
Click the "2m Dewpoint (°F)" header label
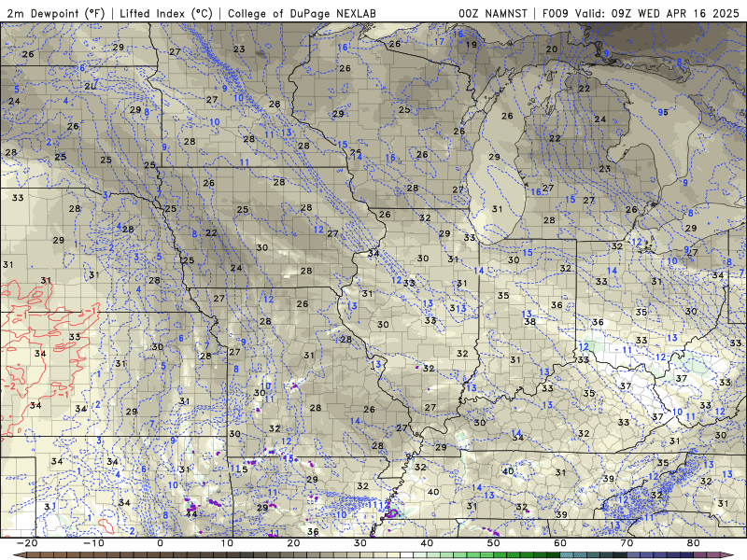(56, 13)
